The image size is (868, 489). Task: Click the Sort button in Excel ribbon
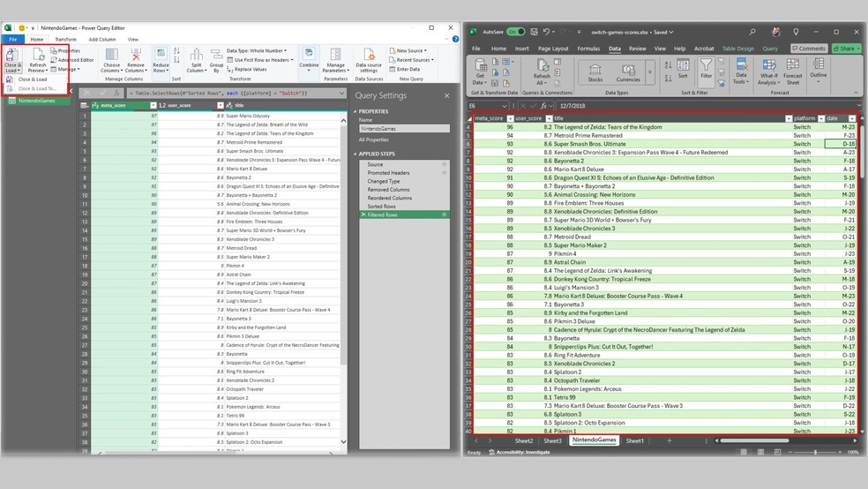click(x=683, y=69)
